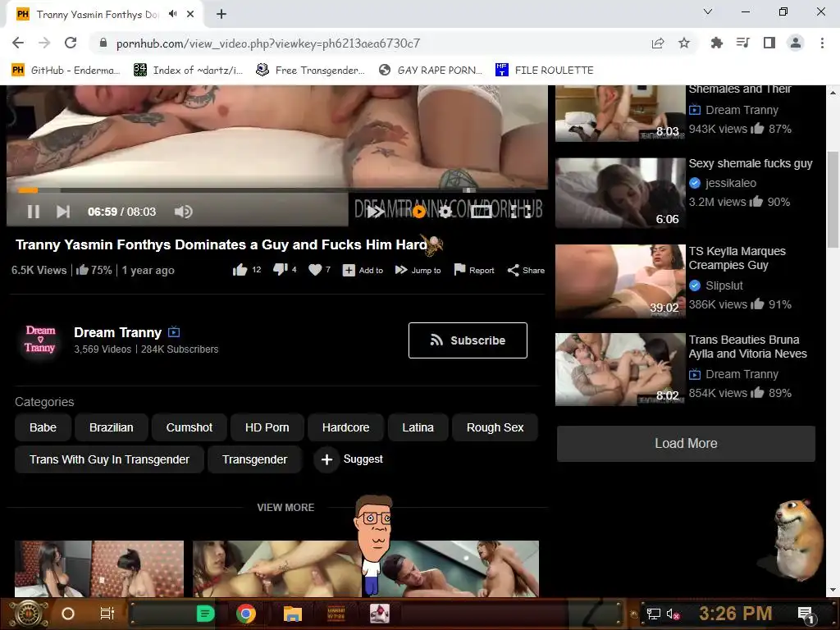Screen dimensions: 840x630
Task: View site info via padlock icon
Action: [x=103, y=43]
